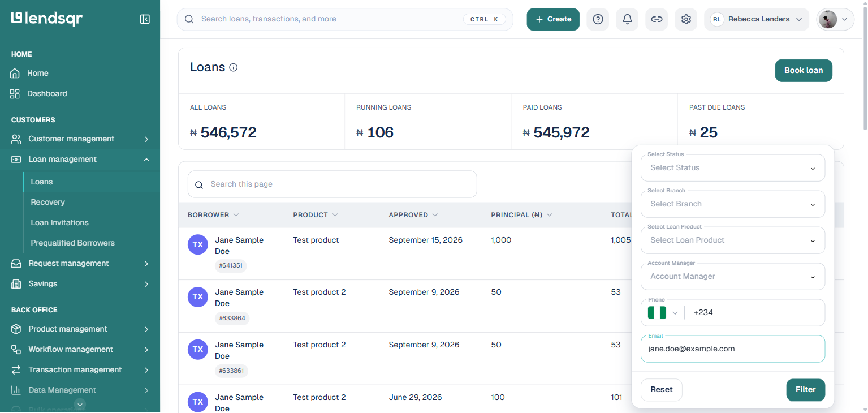
Task: Click the Reset button in filter panel
Action: [662, 390]
